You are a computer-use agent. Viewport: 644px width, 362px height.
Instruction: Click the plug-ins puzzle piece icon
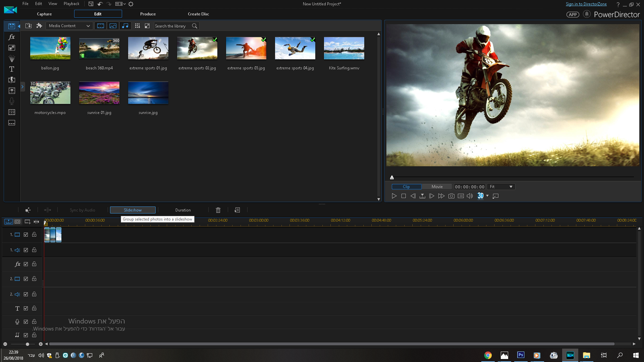(39, 26)
